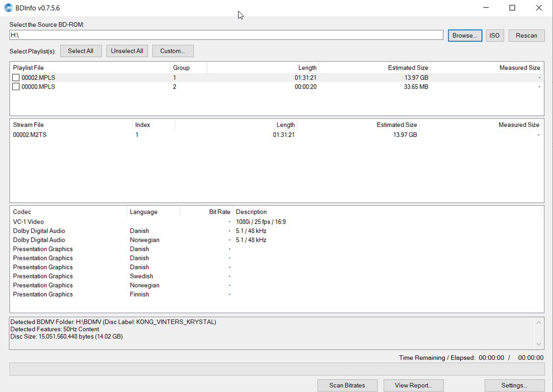The image size is (553, 392).
Task: Click the ISO button
Action: 494,35
